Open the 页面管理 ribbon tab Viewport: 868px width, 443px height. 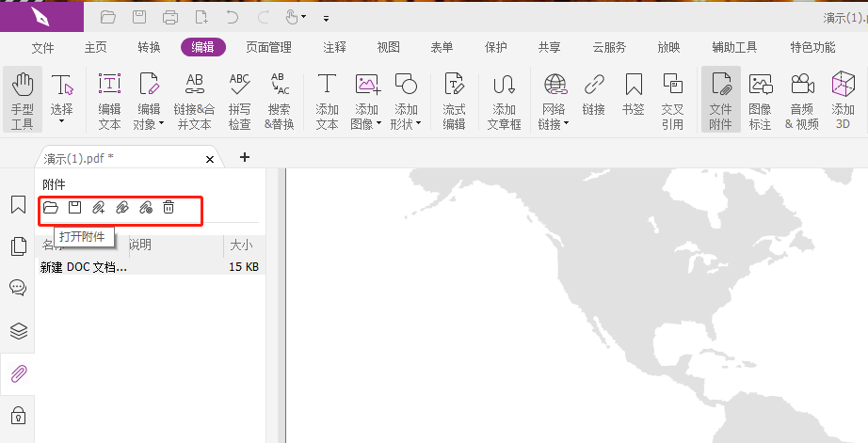coord(268,48)
